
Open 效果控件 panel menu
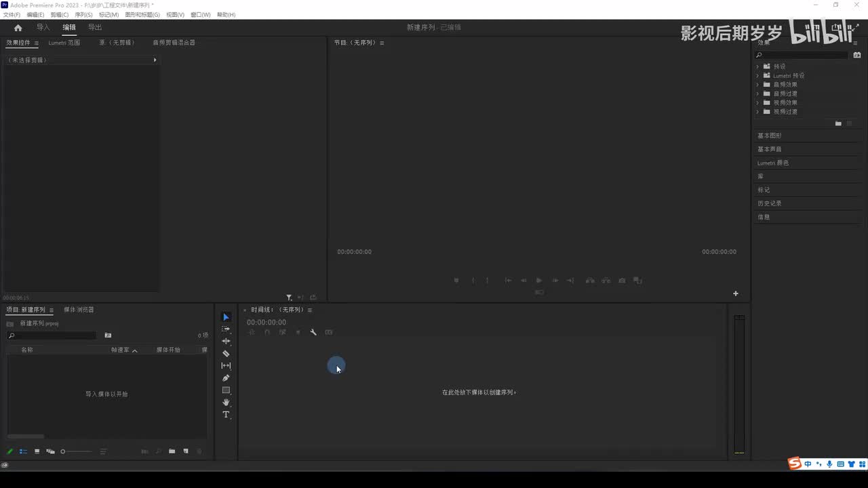coord(37,43)
